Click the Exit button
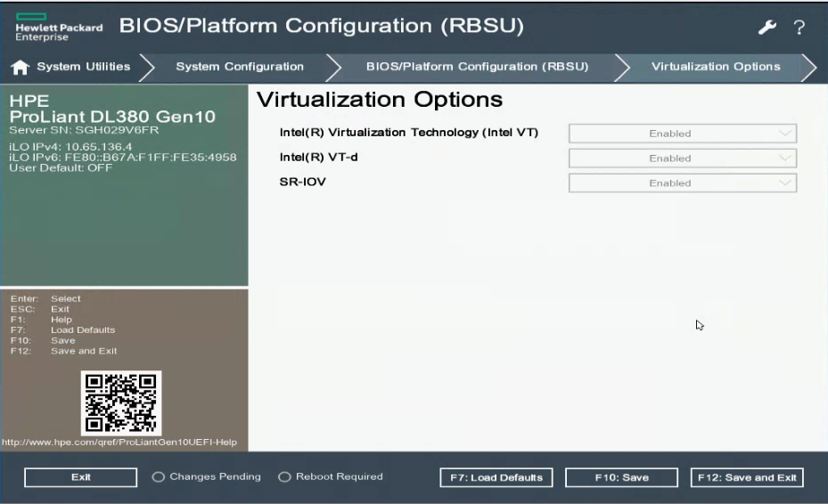 point(81,477)
